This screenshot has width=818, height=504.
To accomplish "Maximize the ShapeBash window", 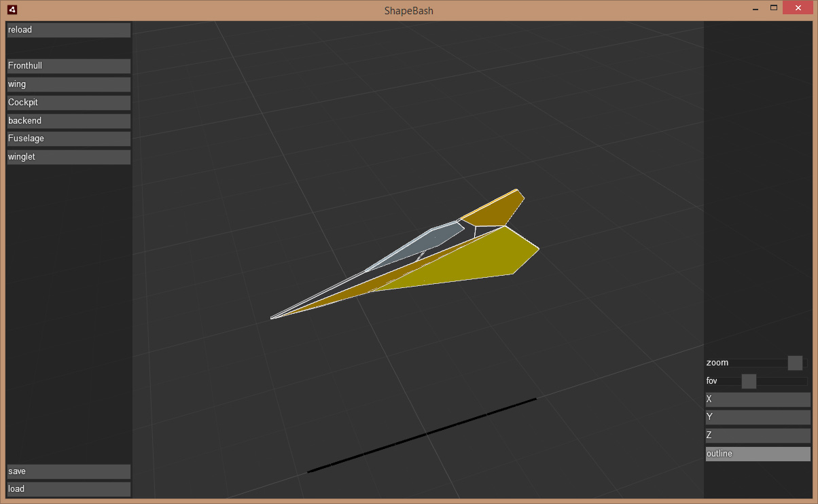I will (773, 8).
